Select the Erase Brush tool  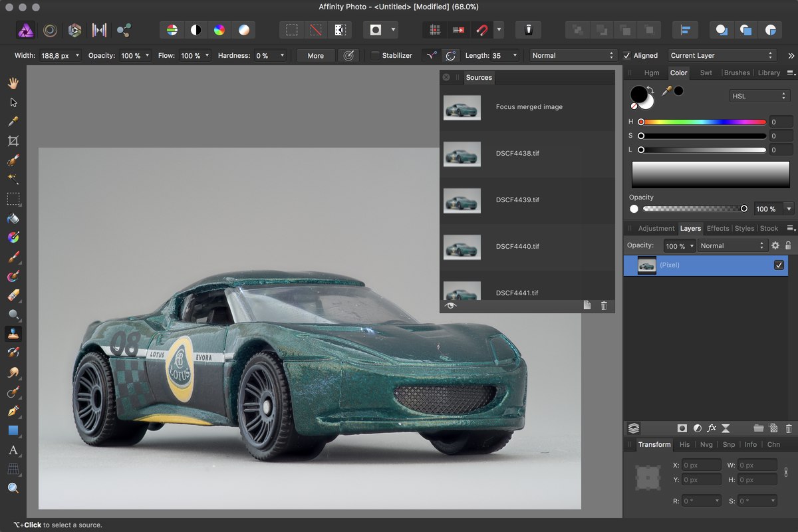pos(13,295)
